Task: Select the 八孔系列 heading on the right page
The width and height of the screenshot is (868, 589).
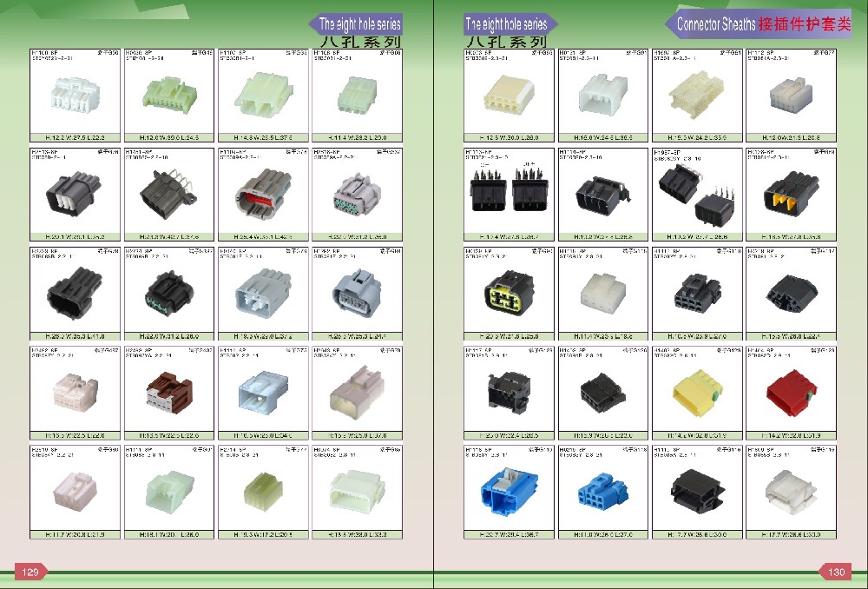Action: point(507,42)
